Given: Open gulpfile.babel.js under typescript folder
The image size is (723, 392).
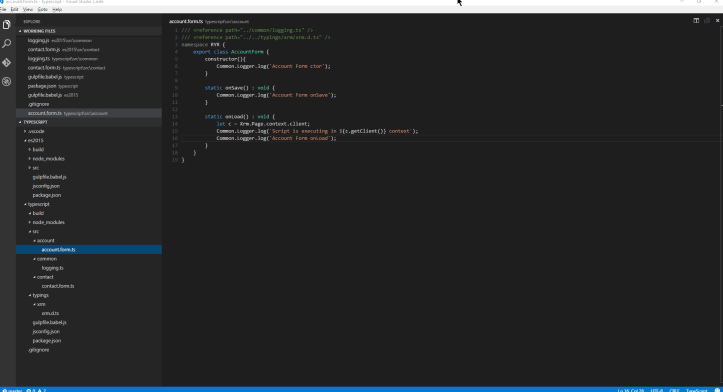Looking at the screenshot, I should tap(89, 322).
